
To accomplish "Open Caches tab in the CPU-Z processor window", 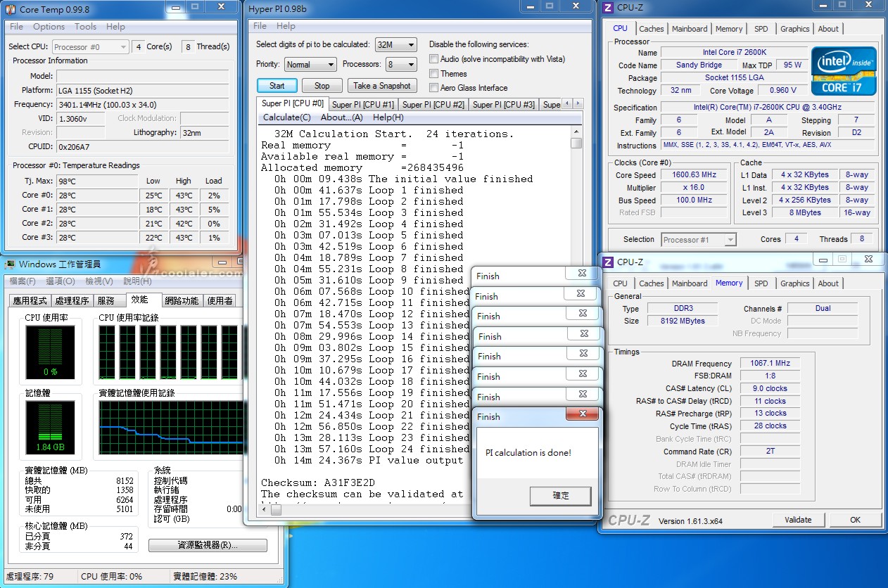I will [651, 29].
